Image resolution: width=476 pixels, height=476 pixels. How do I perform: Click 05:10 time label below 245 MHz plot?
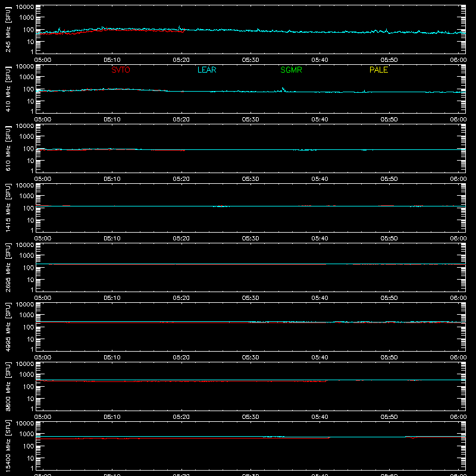click(x=112, y=60)
